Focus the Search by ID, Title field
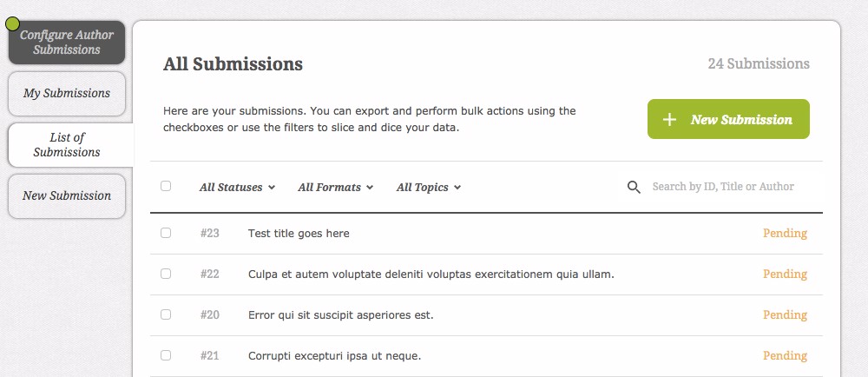The width and height of the screenshot is (868, 377). [x=723, y=187]
